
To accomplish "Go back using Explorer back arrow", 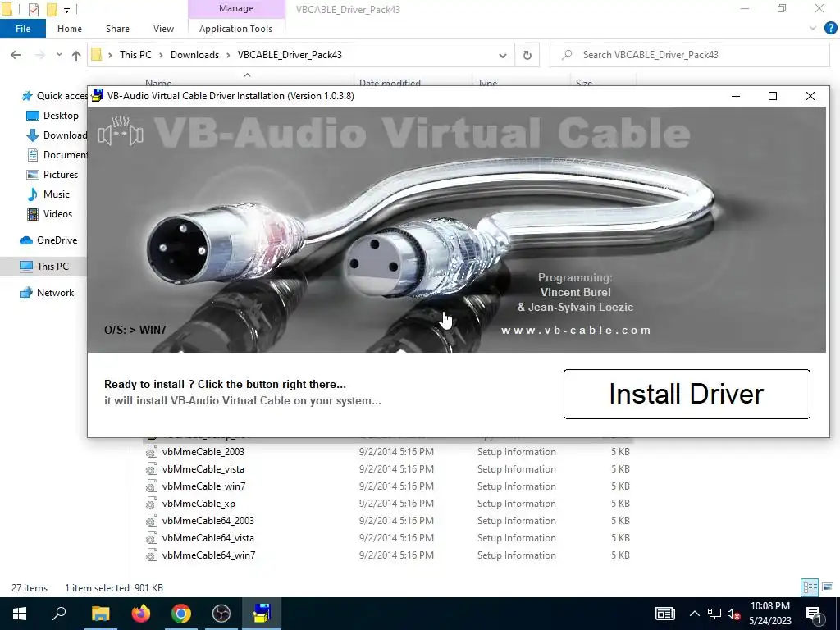I will coord(16,55).
